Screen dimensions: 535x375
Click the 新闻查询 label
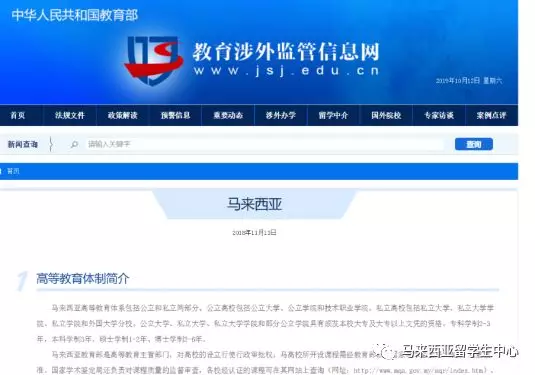(23, 144)
